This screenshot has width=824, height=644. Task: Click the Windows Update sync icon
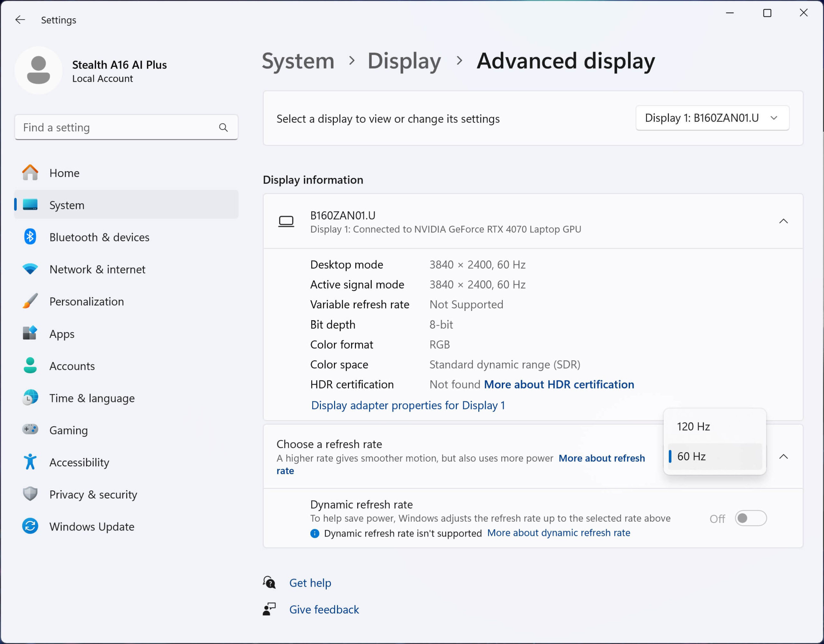click(30, 526)
